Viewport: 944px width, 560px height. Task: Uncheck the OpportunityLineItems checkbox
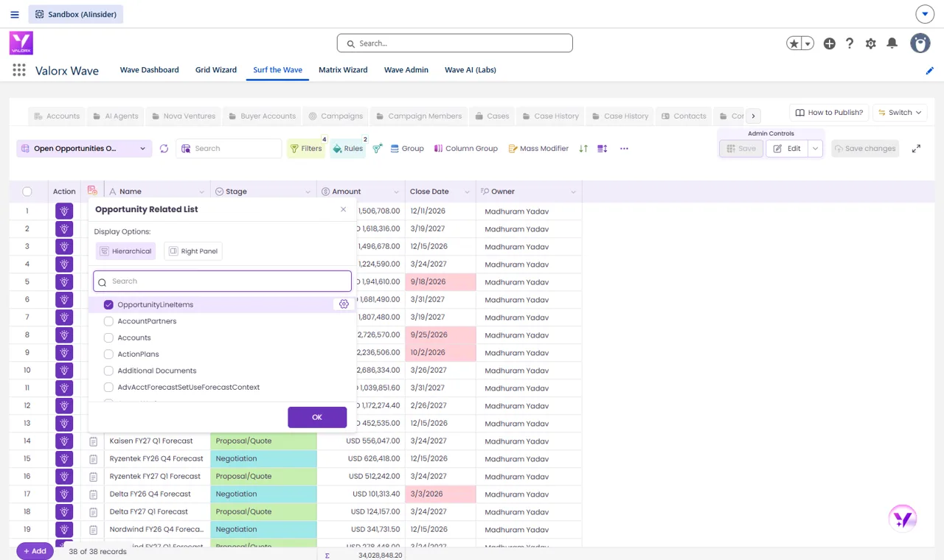click(108, 304)
